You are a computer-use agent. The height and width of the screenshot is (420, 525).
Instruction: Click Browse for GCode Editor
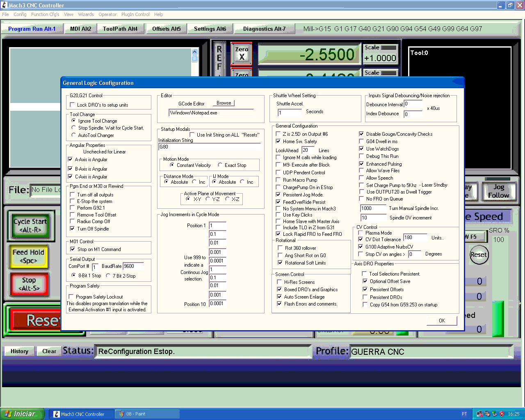point(224,103)
